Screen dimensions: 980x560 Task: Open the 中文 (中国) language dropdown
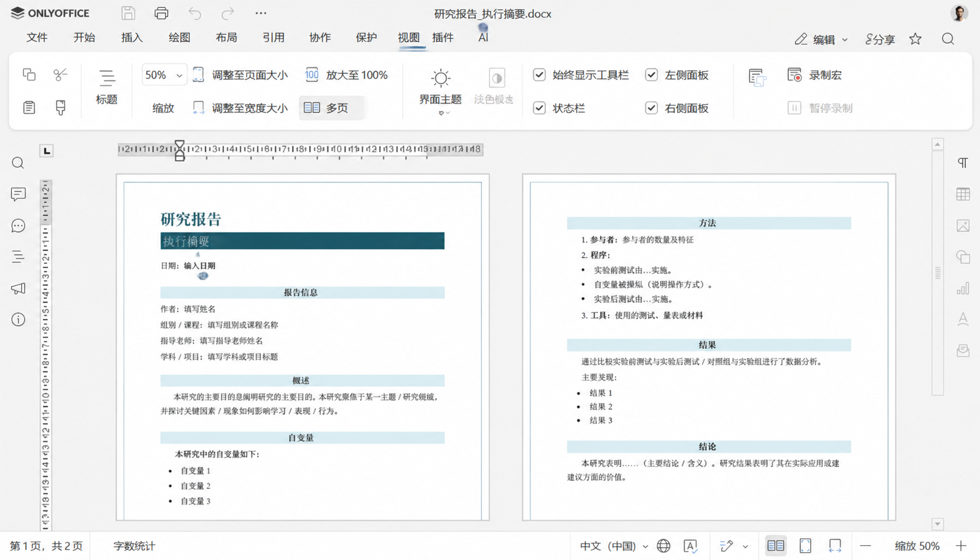[614, 546]
